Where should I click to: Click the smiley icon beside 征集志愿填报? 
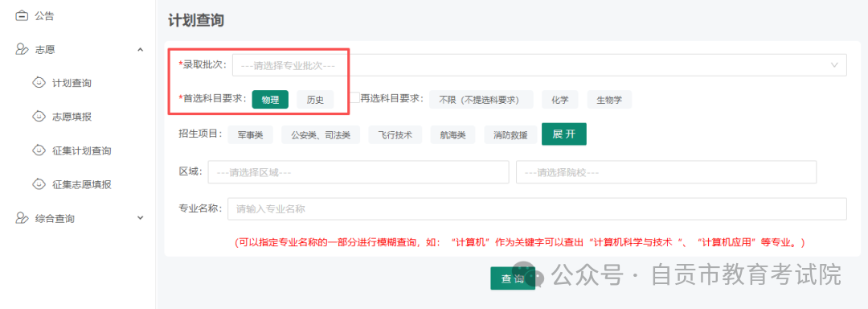[39, 184]
